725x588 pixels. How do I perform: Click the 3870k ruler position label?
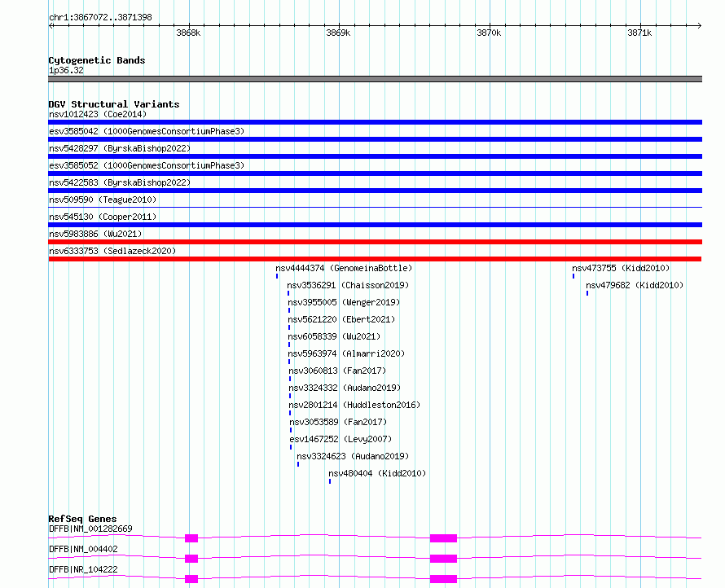(489, 33)
